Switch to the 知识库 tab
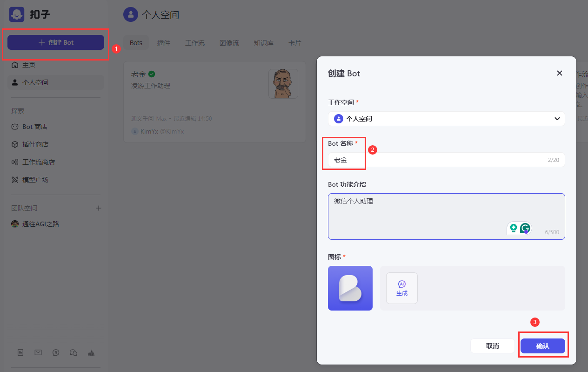This screenshot has width=588, height=372. point(264,43)
